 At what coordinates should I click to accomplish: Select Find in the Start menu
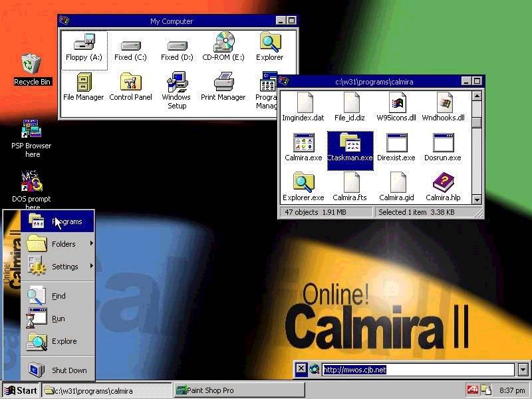tap(57, 296)
